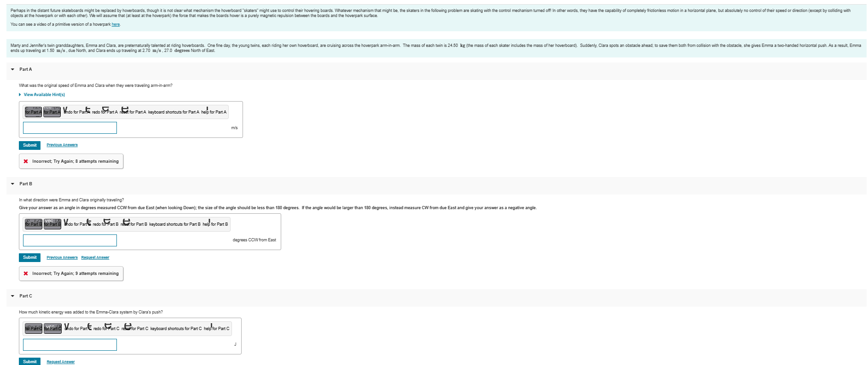
Task: Redo for Part A
Action: 104,112
